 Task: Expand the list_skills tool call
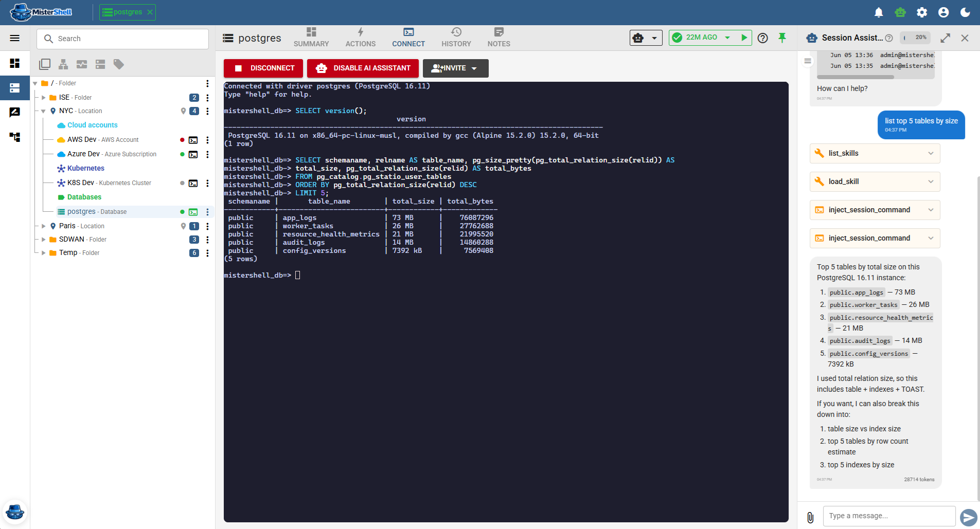click(x=875, y=153)
